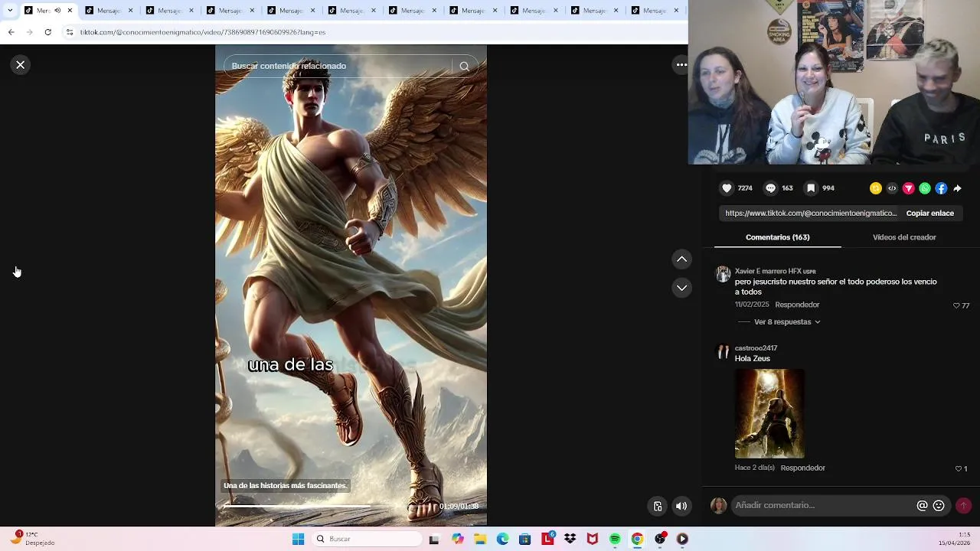Share video to Facebook
This screenshot has height=551, width=980.
click(941, 188)
